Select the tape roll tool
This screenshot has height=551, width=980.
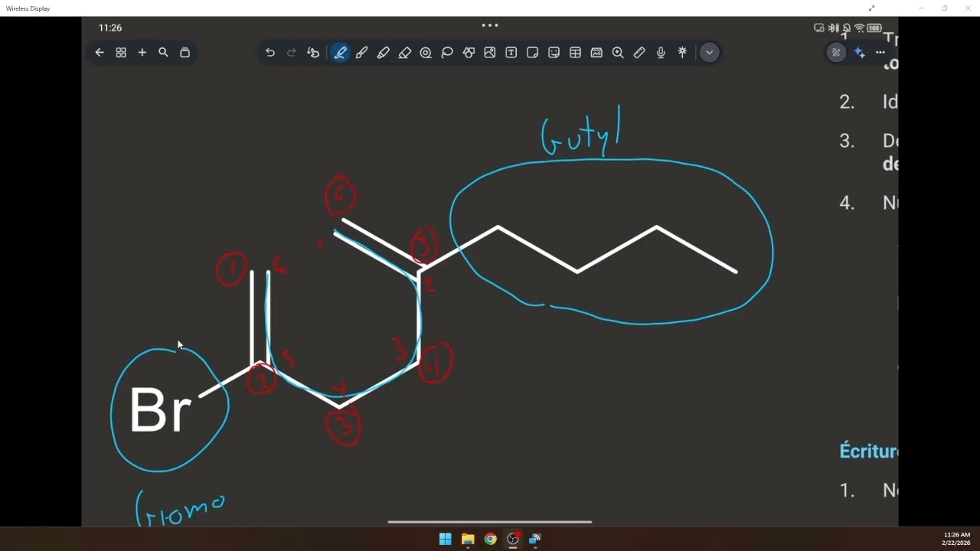coord(426,53)
